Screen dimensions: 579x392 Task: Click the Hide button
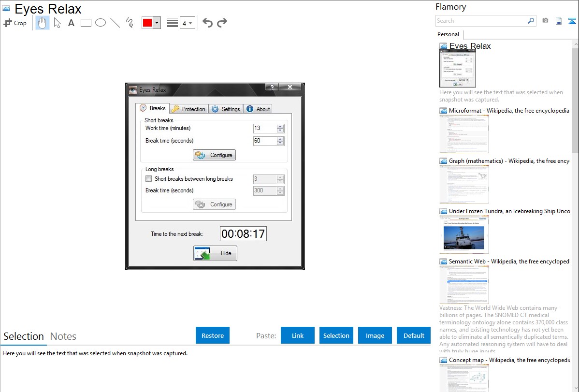[x=215, y=253]
